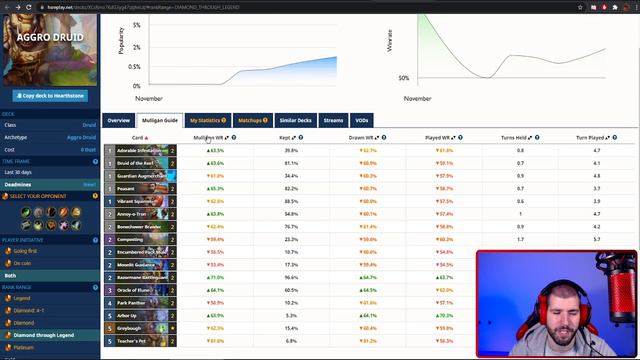This screenshot has height=360, width=640.
Task: Open Player Initiative help icon
Action: (95, 240)
